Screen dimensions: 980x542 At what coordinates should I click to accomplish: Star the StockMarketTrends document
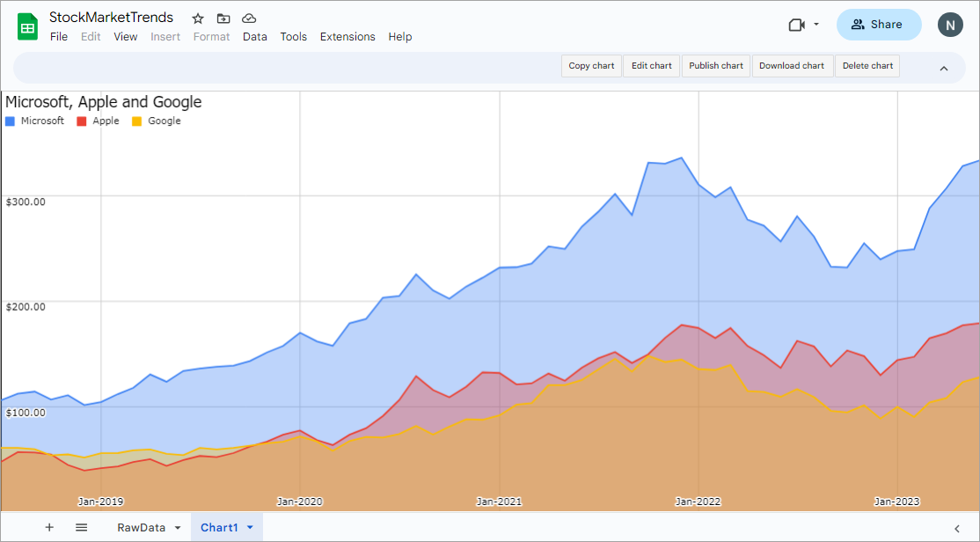point(198,18)
